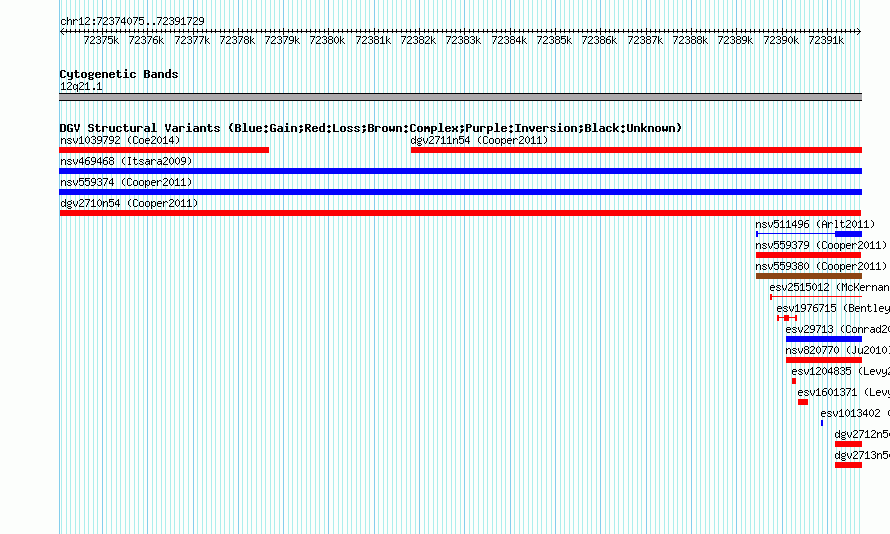Open the esv1601371 (Levy) variant label
Screen dimensions: 890x534
coord(843,392)
